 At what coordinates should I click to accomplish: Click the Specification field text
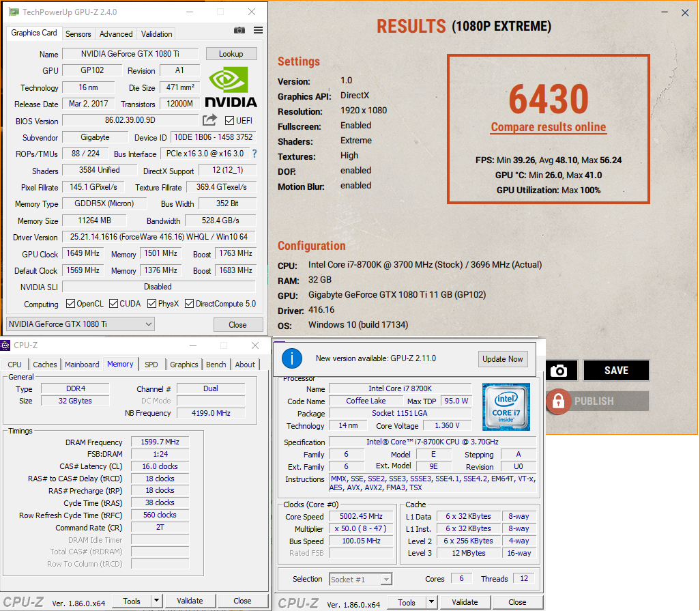click(433, 442)
